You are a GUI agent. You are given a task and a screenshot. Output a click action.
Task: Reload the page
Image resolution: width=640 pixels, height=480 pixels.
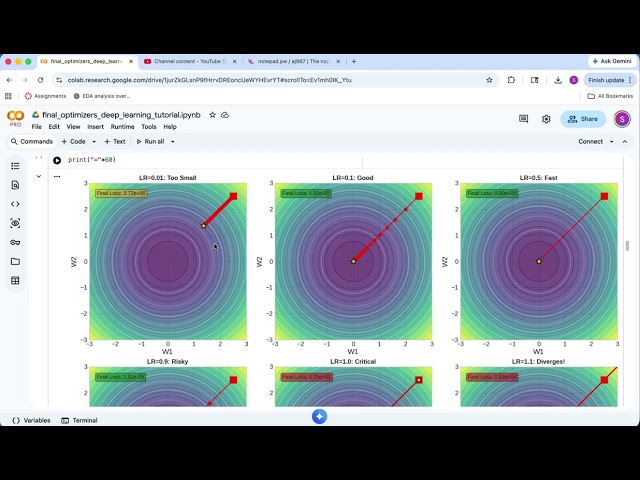point(40,80)
